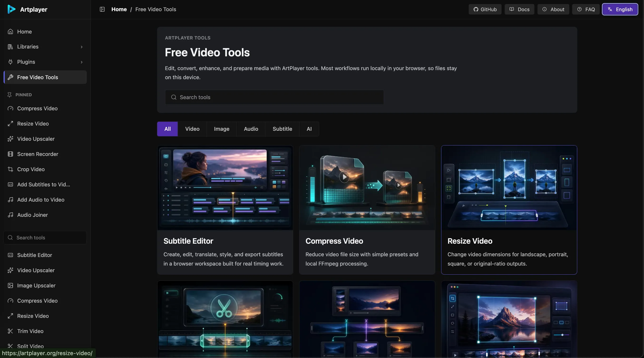This screenshot has width=644, height=358.
Task: Open the About page
Action: coord(553,9)
